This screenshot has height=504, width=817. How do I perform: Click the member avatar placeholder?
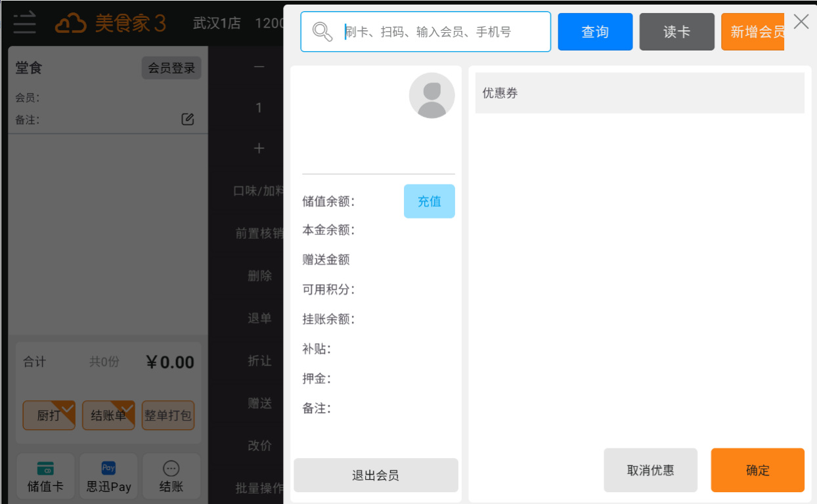click(x=431, y=96)
